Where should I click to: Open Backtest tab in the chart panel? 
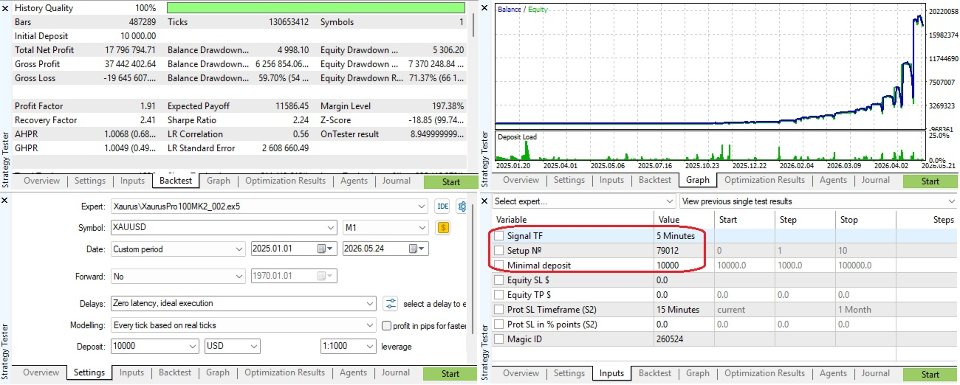655,180
